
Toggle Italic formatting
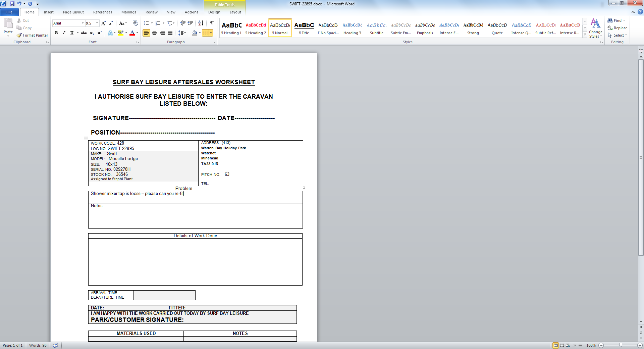coord(64,33)
